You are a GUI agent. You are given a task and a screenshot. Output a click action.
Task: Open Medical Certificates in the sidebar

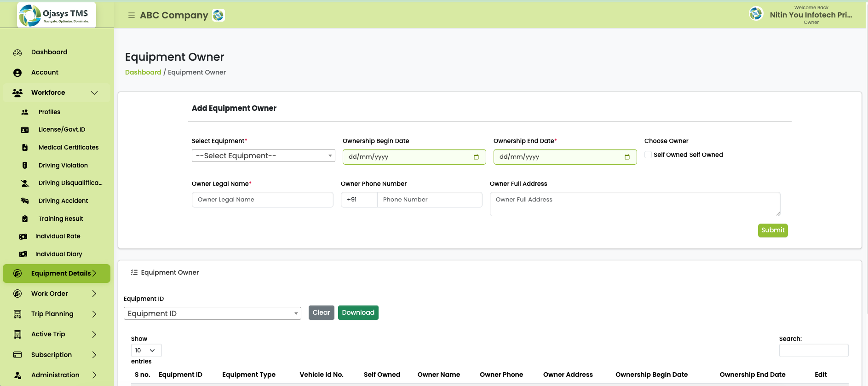[x=69, y=148]
